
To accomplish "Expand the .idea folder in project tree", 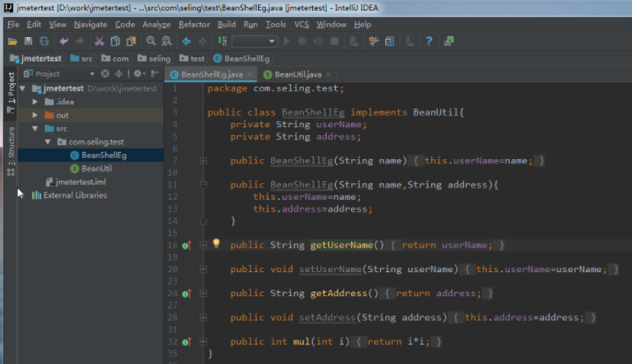I will [x=35, y=102].
